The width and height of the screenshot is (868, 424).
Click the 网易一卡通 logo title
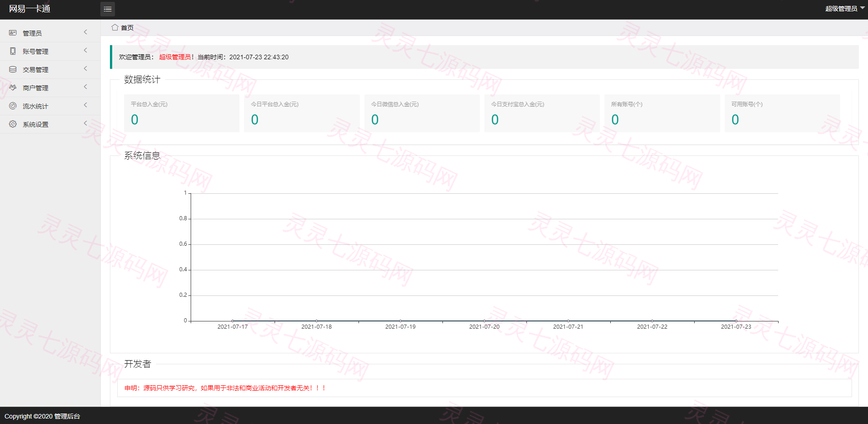(x=30, y=9)
